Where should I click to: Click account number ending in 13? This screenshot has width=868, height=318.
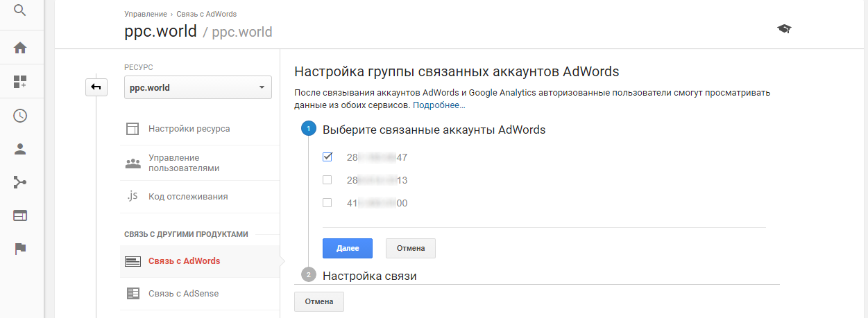(377, 180)
